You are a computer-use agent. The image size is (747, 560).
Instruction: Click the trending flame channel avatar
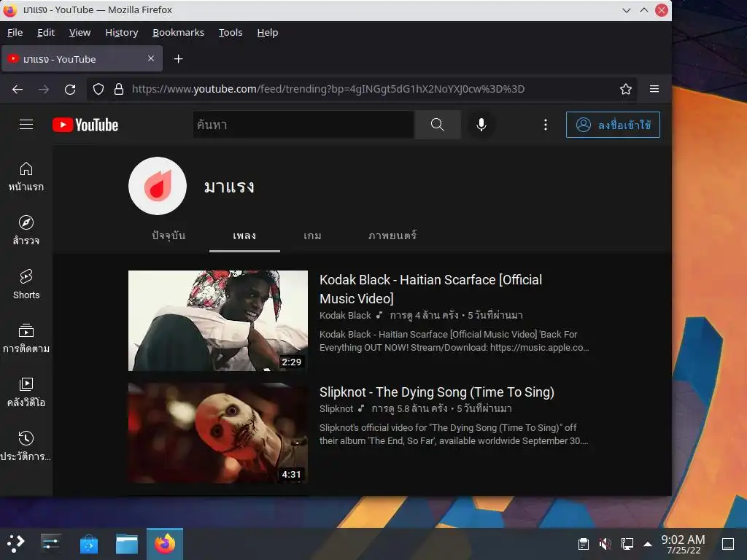(x=158, y=186)
